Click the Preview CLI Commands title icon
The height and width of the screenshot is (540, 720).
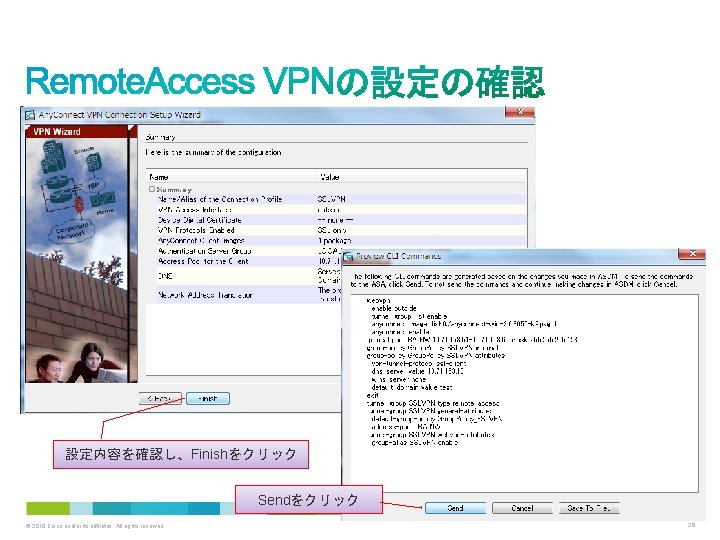point(349,256)
